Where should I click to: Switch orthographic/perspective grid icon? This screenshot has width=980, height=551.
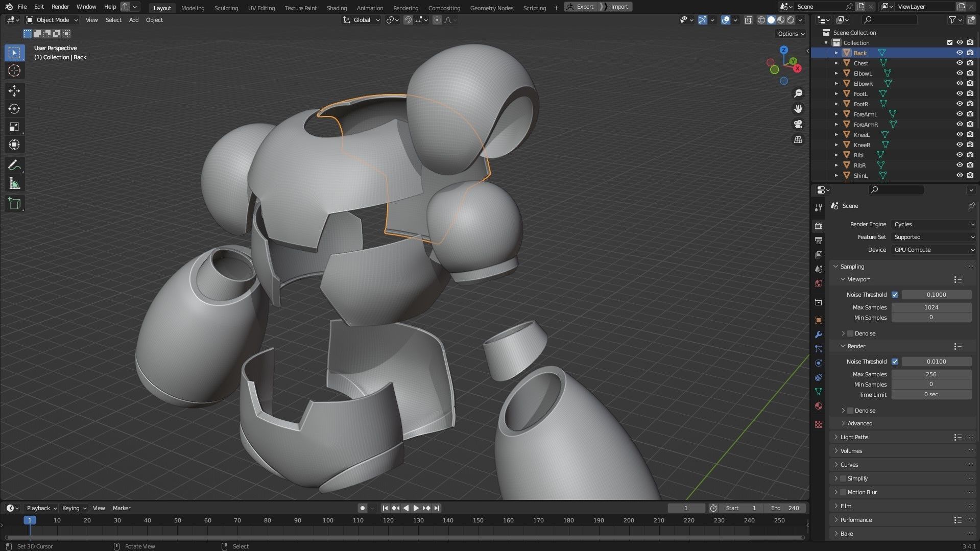(x=798, y=139)
